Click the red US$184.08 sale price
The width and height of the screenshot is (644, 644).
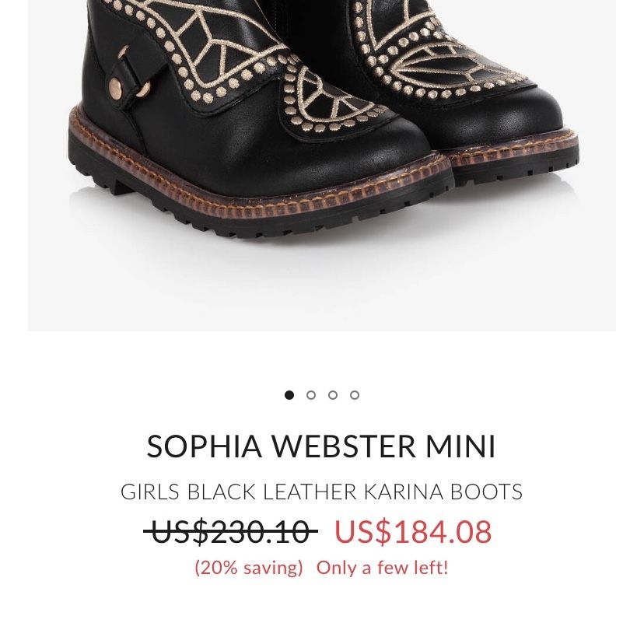[413, 531]
